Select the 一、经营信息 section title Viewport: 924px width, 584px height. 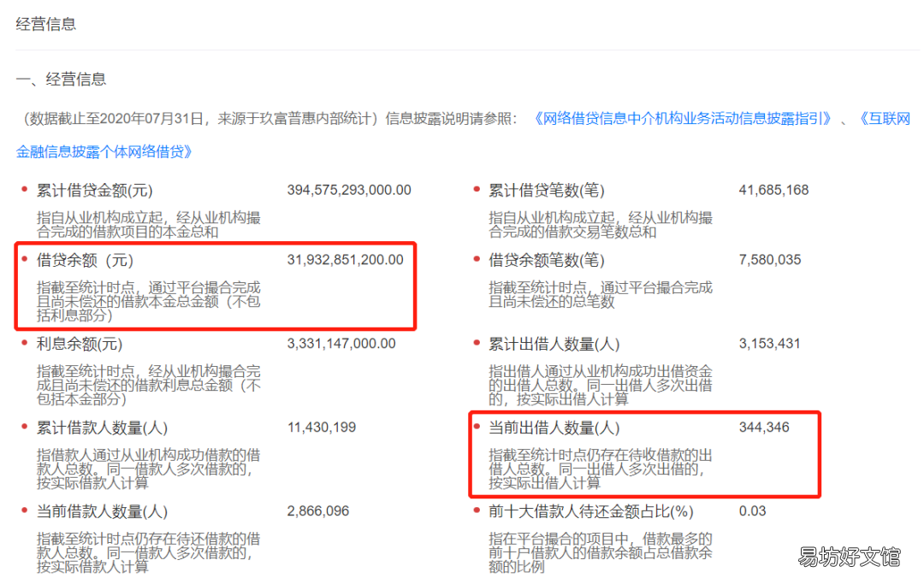coord(61,80)
